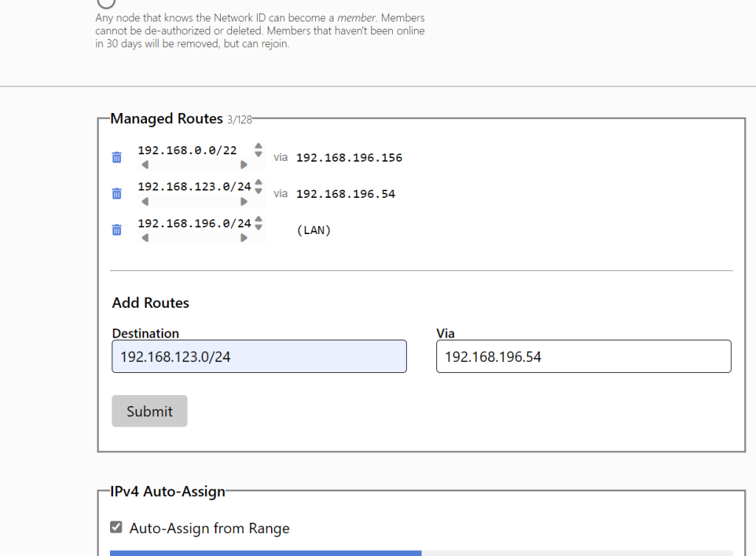Screen dimensions: 756x556
Task: Click left scroll arrow under 192.168.196.0/24
Action: tap(145, 238)
